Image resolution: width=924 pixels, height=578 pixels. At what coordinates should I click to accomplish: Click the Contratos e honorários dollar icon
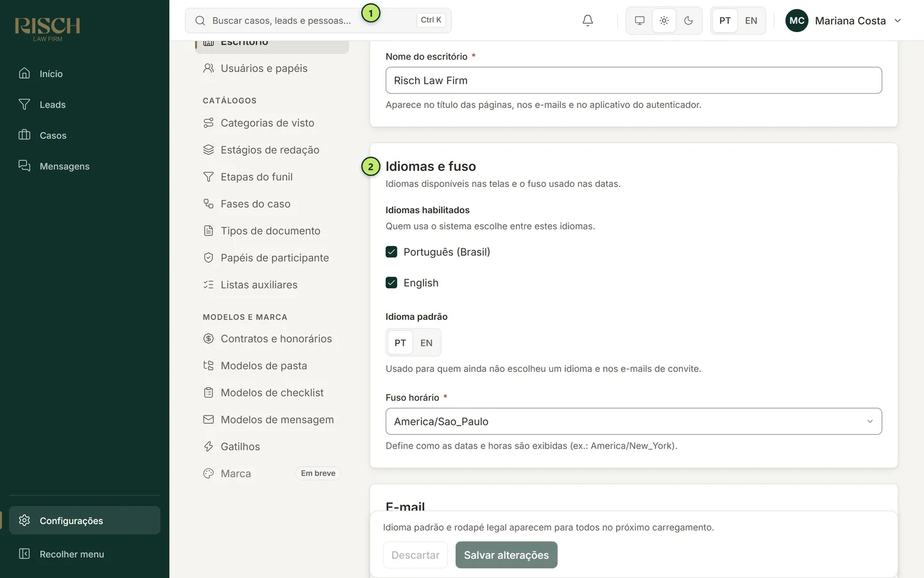point(209,338)
